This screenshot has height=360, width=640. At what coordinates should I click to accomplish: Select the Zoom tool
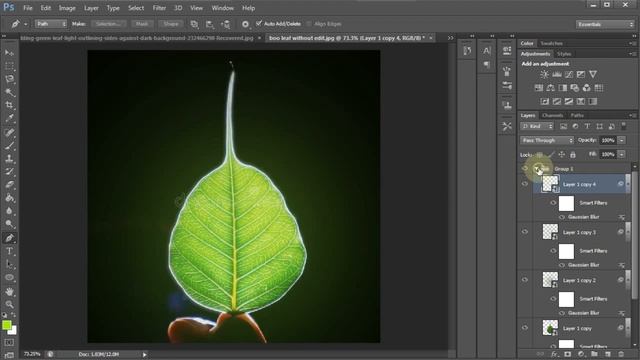pos(9,304)
